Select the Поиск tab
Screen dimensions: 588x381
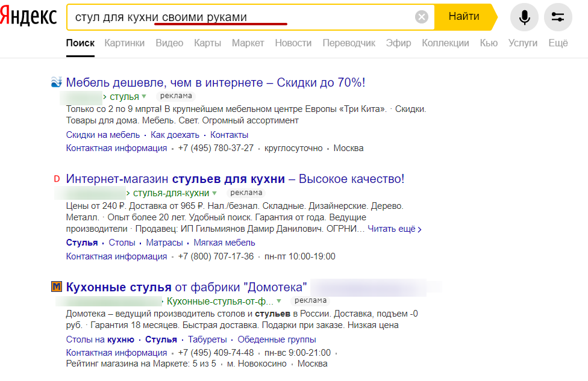tap(80, 43)
